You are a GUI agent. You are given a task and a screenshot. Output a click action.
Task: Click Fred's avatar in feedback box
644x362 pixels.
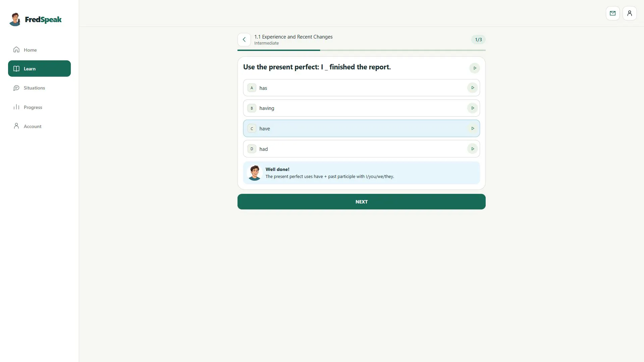click(x=255, y=173)
